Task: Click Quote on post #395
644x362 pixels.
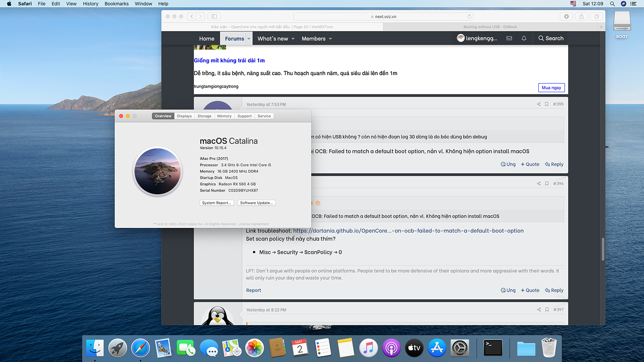Action: tap(530, 164)
